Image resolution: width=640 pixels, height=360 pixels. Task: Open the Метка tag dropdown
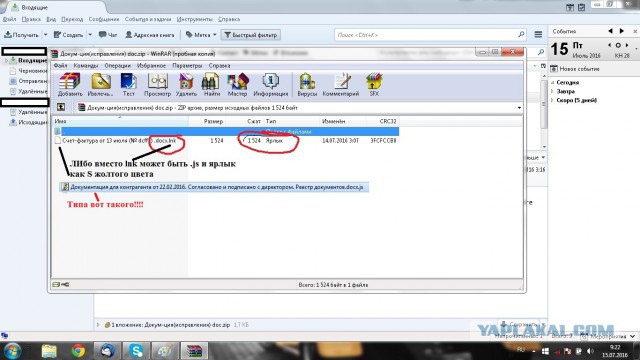[201, 35]
